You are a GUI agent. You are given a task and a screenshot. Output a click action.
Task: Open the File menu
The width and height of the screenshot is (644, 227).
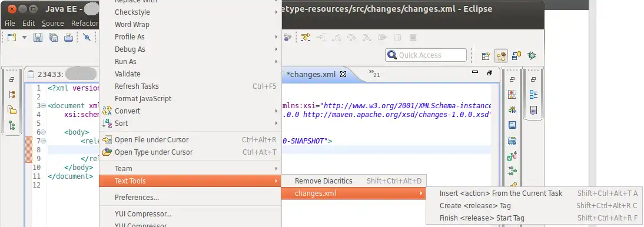point(10,24)
